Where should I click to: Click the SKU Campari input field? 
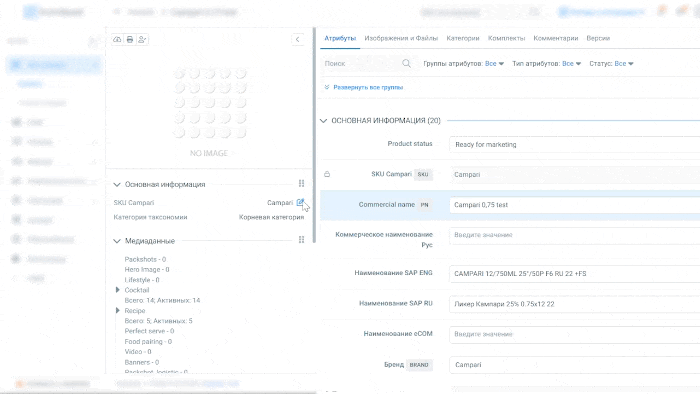(x=575, y=174)
